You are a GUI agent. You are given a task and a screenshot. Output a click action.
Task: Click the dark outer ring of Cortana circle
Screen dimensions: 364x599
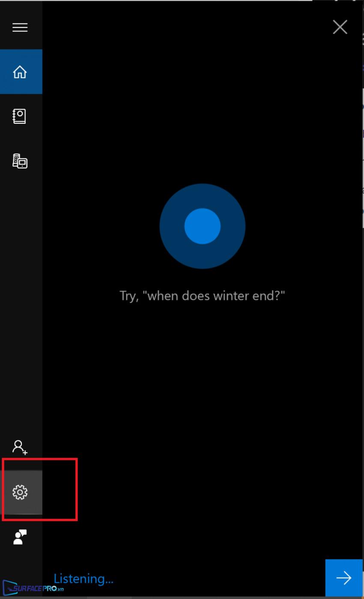171,226
